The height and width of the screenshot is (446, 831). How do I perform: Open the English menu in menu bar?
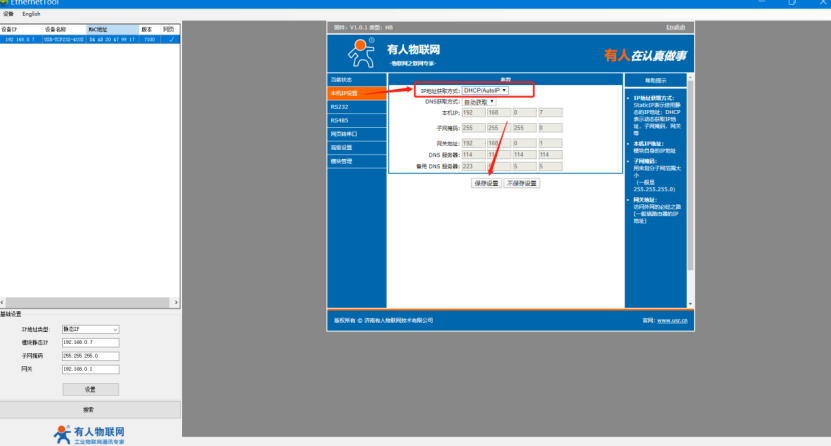[31, 14]
